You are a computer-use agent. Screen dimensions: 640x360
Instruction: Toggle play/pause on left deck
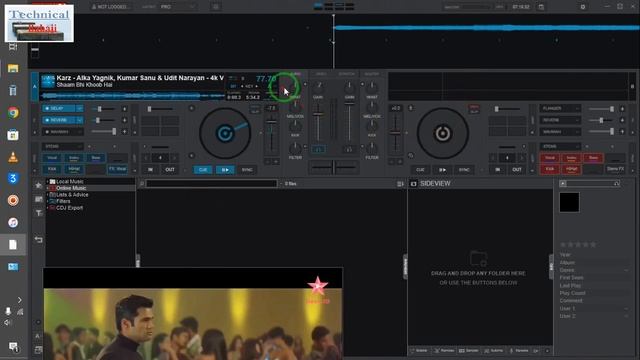click(x=225, y=169)
